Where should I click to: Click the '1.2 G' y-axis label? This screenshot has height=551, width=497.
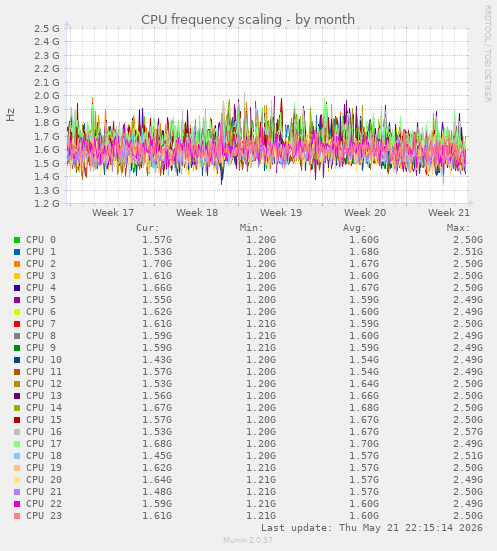47,203
